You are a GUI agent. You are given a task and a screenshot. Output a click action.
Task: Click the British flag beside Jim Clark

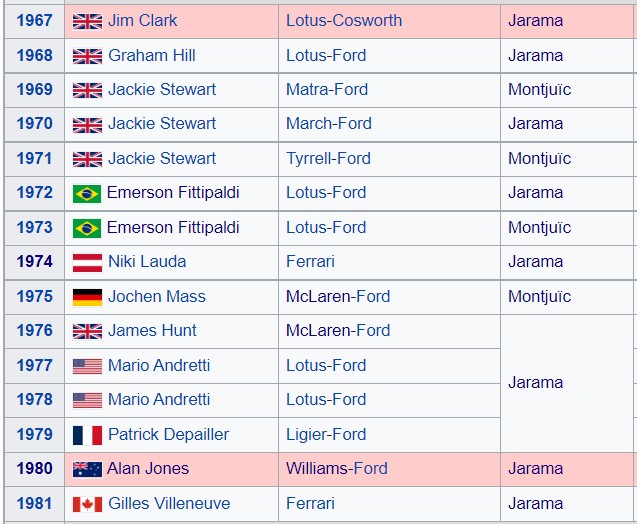click(x=87, y=22)
